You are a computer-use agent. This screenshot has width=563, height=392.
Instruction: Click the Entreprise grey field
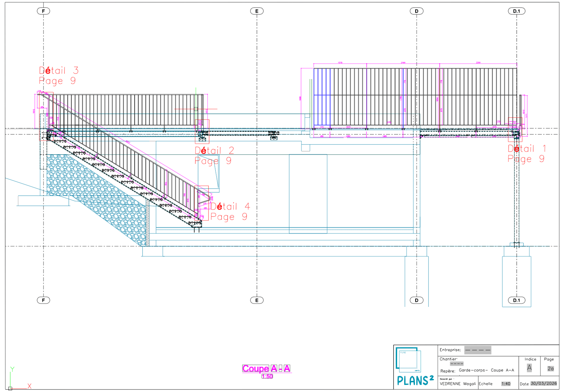478,350
